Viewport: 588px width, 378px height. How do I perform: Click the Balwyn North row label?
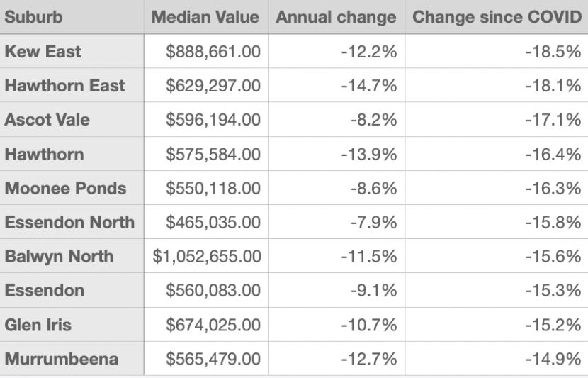pos(59,257)
